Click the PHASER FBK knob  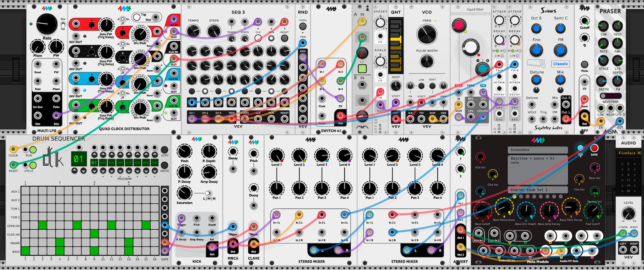(x=617, y=43)
